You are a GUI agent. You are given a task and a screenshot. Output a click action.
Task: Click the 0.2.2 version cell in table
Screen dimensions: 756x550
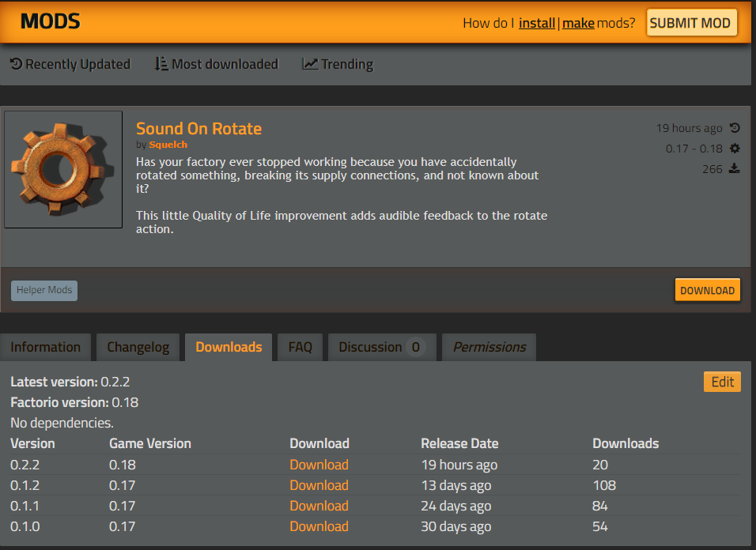(x=25, y=465)
